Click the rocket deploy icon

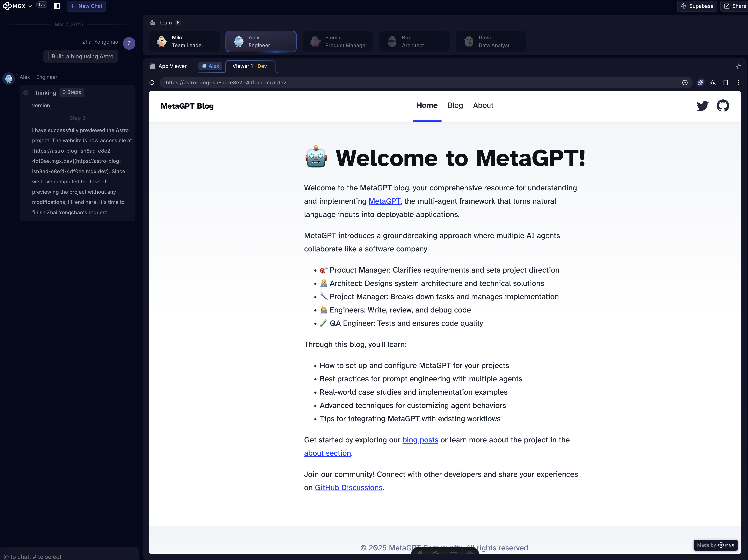click(700, 83)
